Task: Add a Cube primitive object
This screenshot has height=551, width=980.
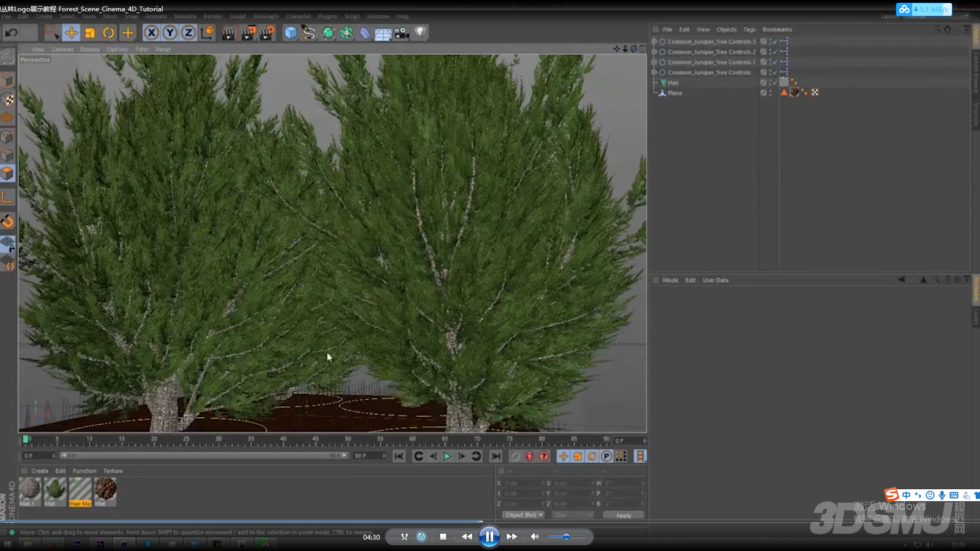Action: (291, 33)
